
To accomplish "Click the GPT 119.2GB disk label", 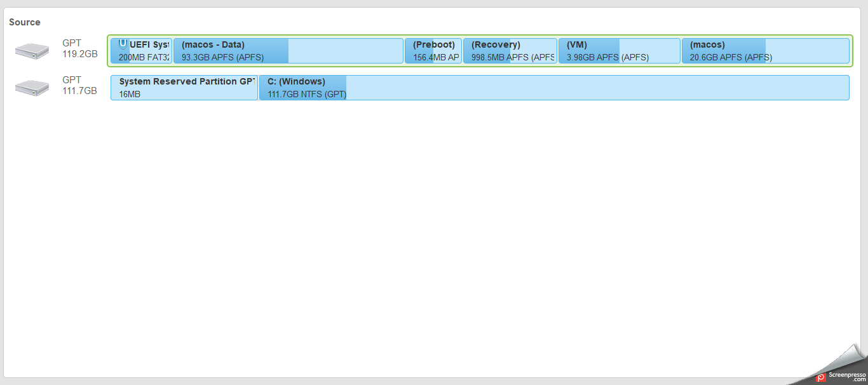I will [79, 49].
